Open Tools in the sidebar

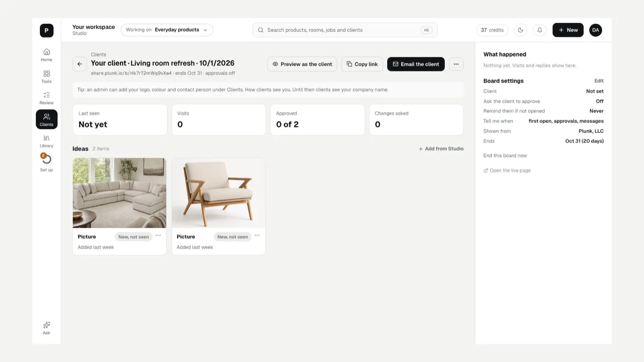pos(46,76)
